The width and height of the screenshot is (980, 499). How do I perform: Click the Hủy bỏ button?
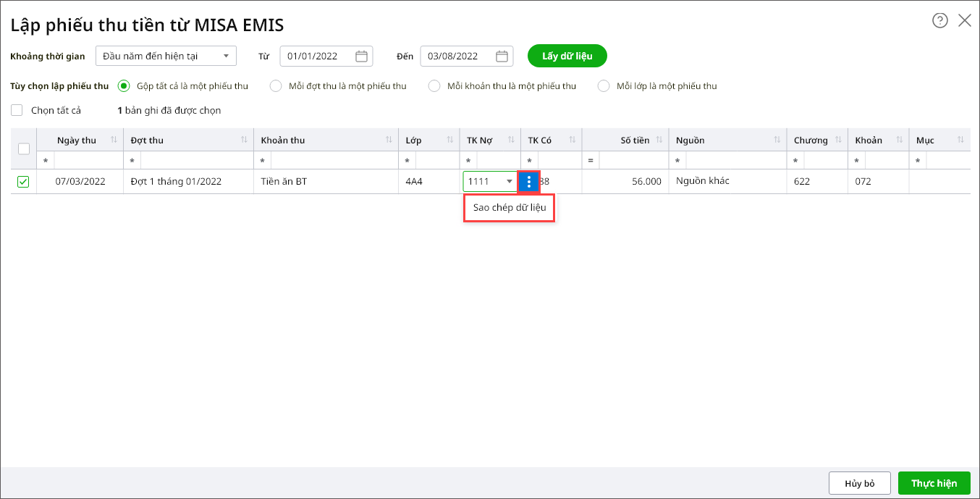pos(860,483)
